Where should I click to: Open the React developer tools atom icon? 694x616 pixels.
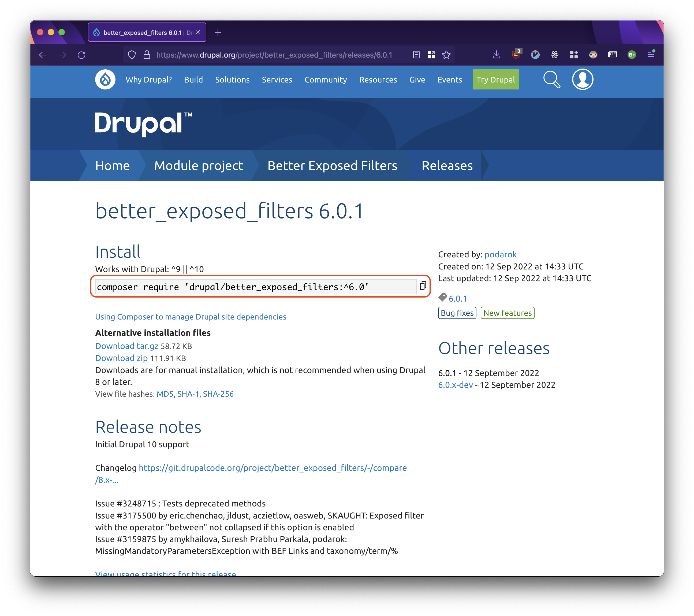pyautogui.click(x=554, y=55)
